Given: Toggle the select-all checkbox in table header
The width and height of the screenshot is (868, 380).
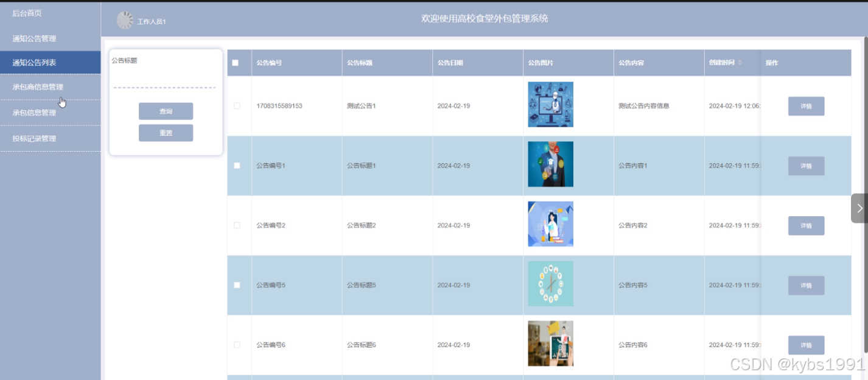Looking at the screenshot, I should pyautogui.click(x=236, y=63).
